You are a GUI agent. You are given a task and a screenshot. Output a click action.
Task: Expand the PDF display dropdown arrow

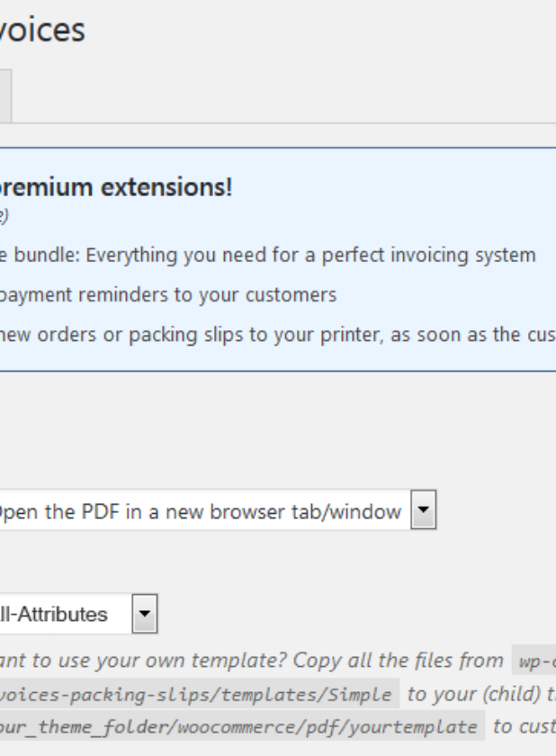tap(424, 510)
